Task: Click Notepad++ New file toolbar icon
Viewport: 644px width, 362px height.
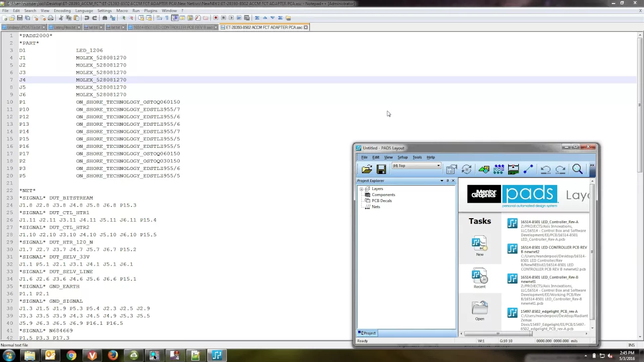Action: 5,18
